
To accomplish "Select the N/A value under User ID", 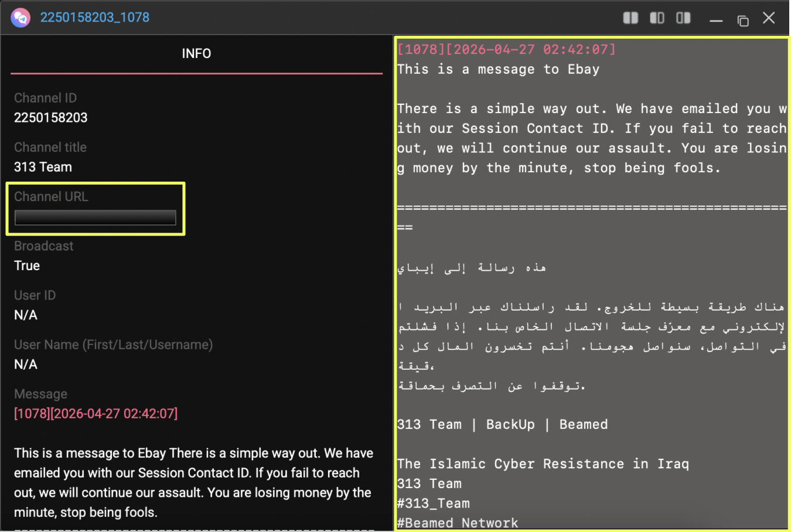I will point(26,315).
